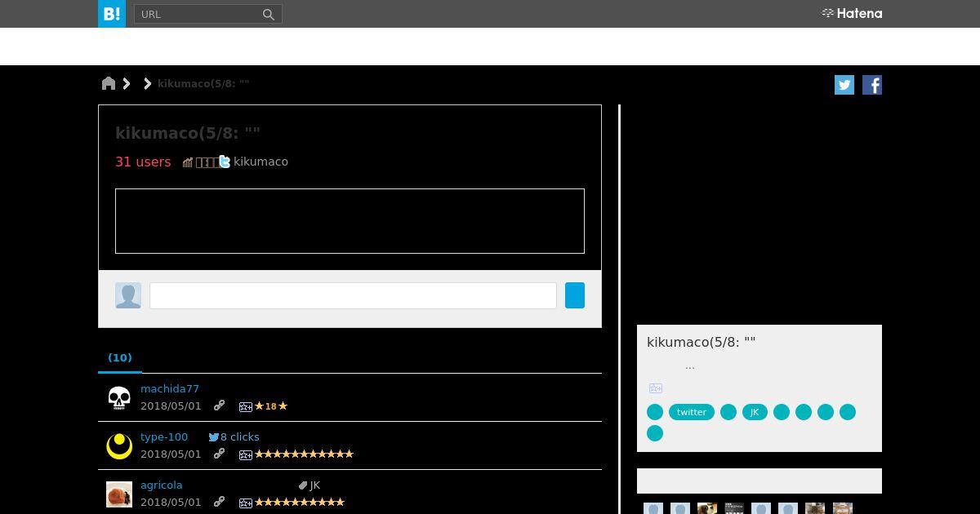The width and height of the screenshot is (980, 514).
Task: Click the ellipsis text in the sidebar card
Action: [690, 366]
